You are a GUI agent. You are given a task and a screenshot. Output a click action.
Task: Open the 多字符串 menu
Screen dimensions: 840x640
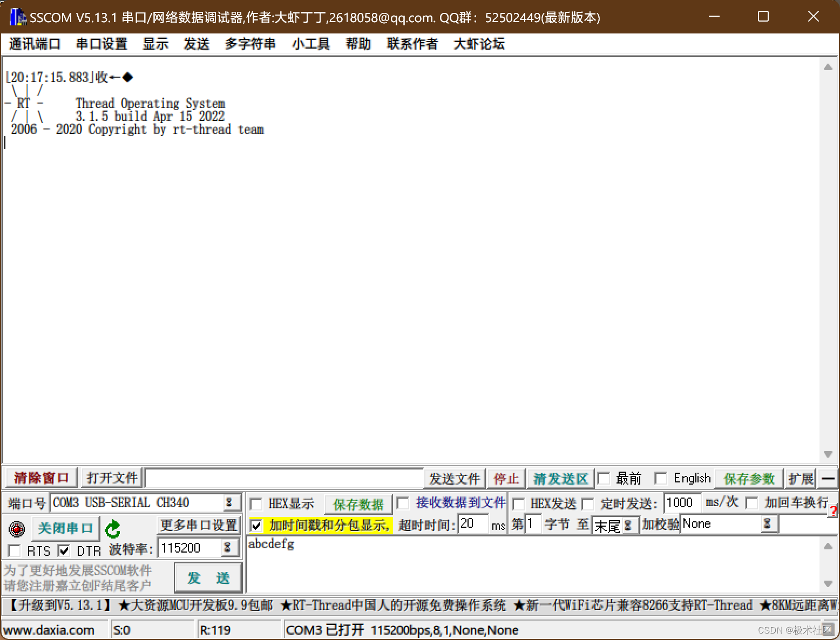coord(250,44)
